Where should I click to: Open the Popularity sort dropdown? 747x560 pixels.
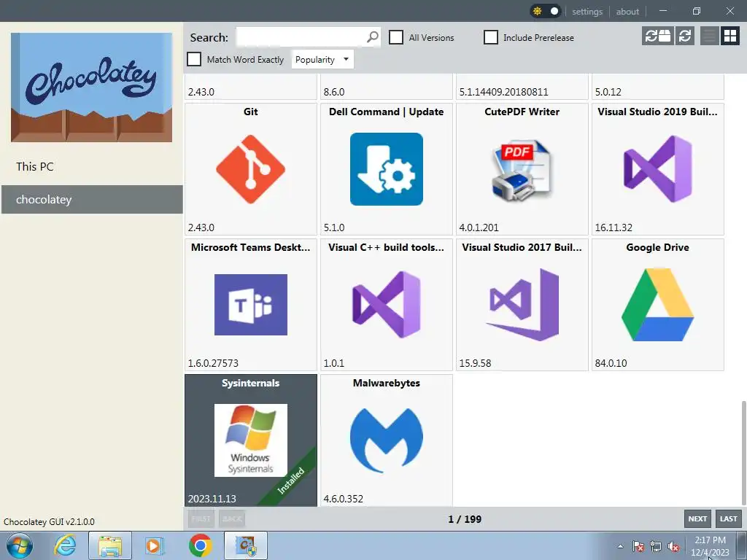[322, 60]
